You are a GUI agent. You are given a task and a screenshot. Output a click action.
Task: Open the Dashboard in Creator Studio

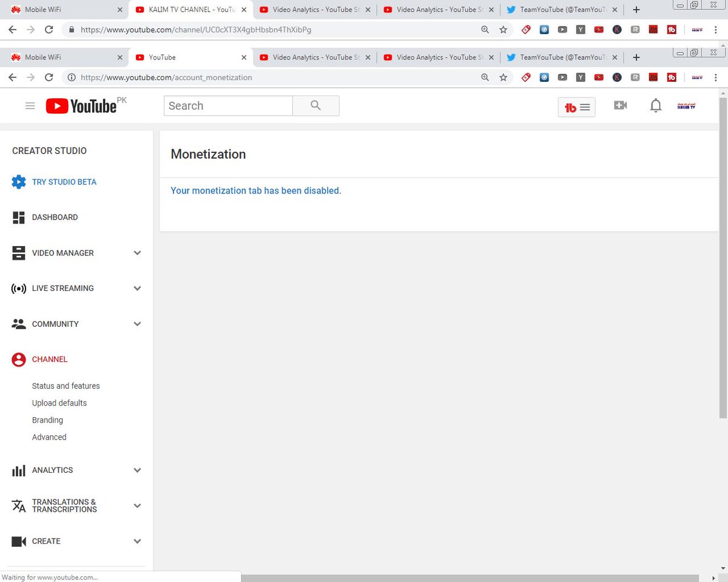45,218
